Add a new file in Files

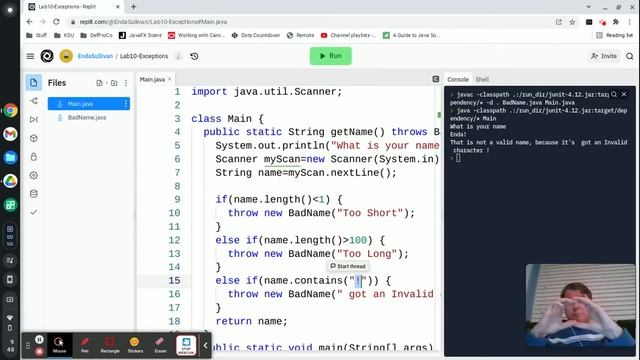99,83
